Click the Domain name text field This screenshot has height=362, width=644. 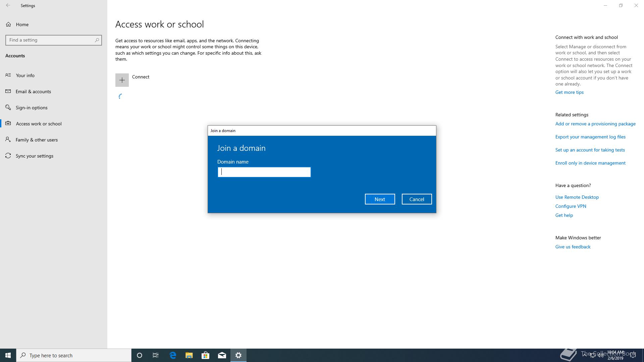click(x=264, y=172)
